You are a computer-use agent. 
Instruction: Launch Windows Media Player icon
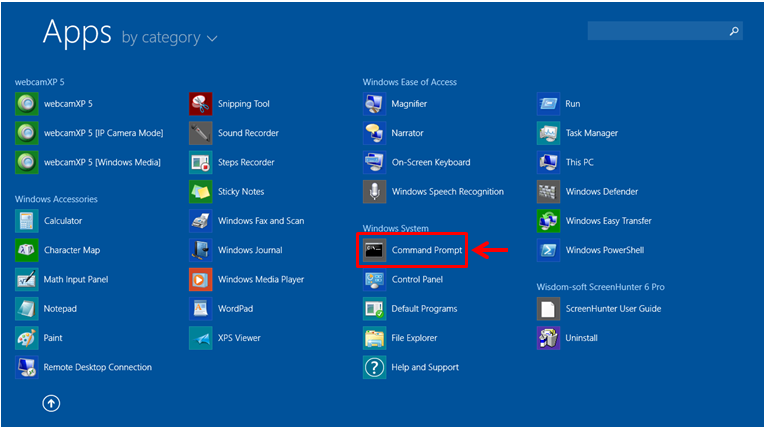201,279
